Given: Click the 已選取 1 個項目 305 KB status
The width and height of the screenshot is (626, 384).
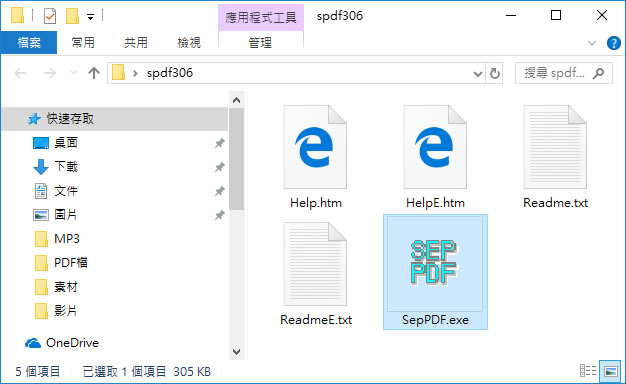Looking at the screenshot, I should pyautogui.click(x=147, y=372).
